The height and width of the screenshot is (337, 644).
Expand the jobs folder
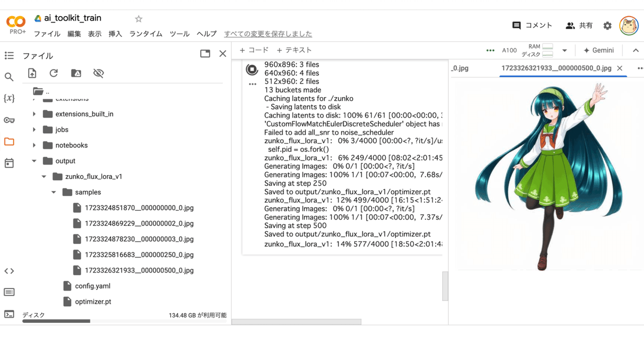click(34, 129)
